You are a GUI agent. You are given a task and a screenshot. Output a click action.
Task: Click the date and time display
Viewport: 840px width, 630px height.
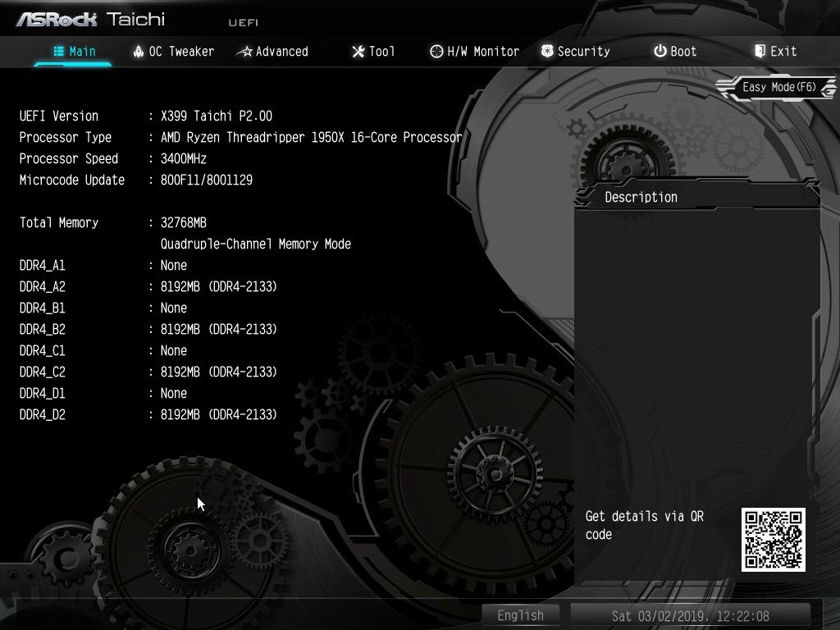coord(690,615)
